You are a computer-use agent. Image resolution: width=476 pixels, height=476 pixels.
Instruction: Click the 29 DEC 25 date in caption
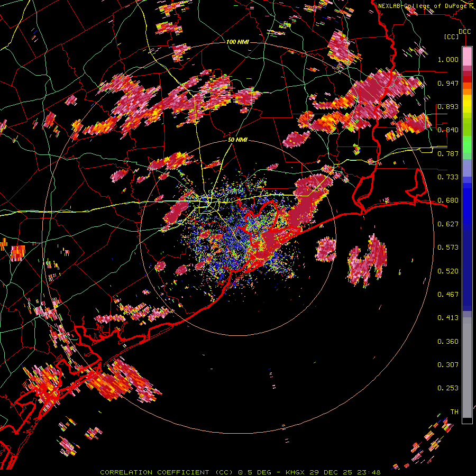point(331,472)
